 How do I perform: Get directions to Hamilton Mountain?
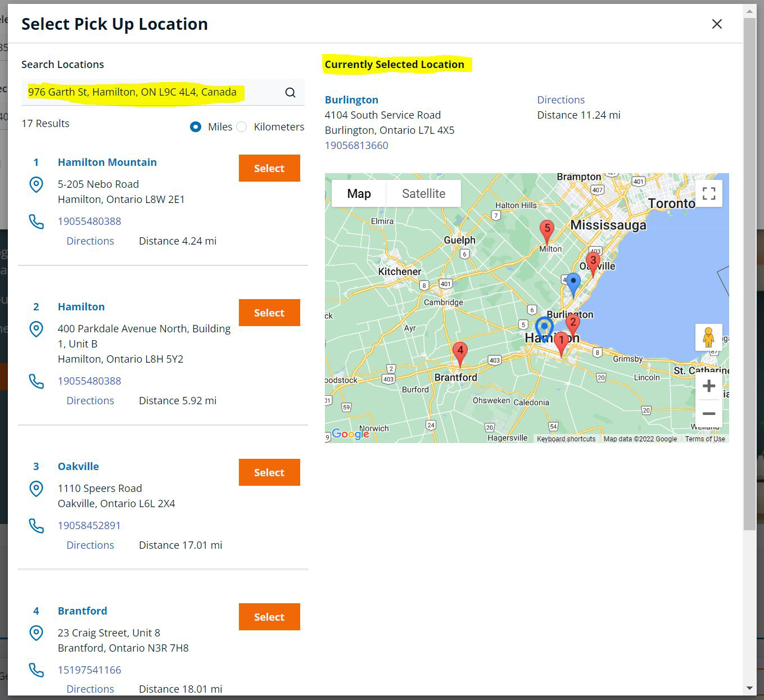90,241
